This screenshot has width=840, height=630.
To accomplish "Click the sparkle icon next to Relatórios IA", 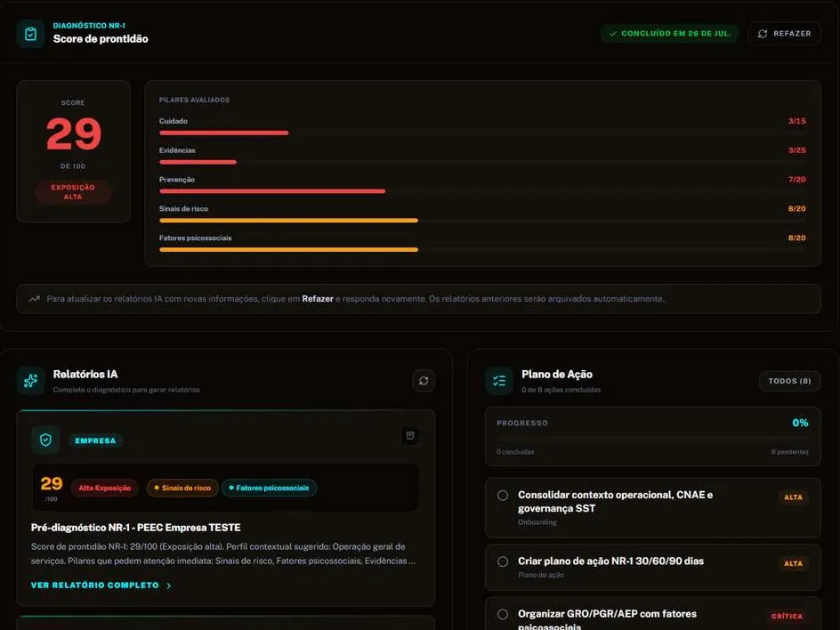I will tap(30, 381).
